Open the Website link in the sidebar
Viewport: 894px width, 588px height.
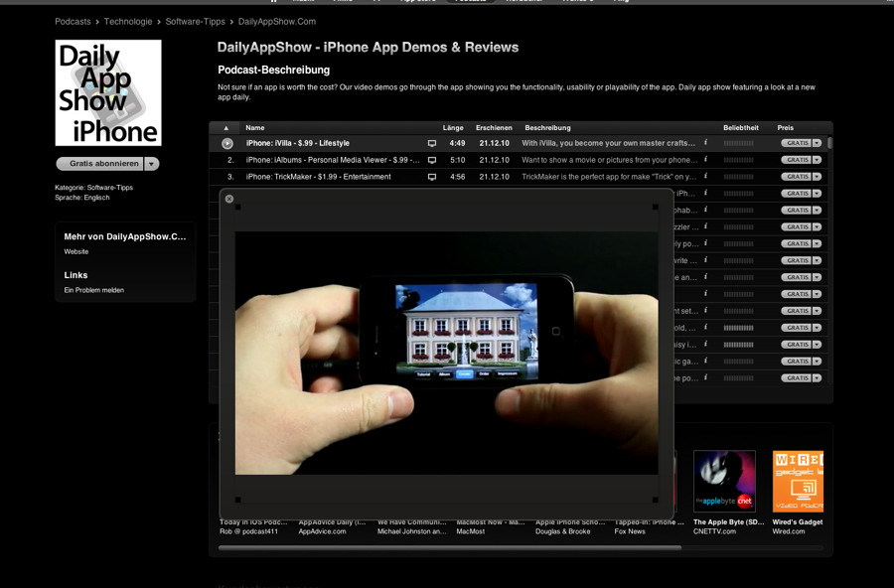pyautogui.click(x=75, y=251)
